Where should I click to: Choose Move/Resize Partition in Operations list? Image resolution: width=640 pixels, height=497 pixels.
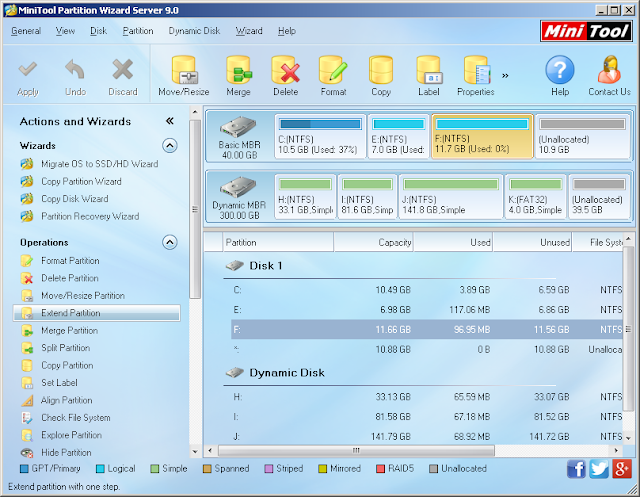point(83,296)
